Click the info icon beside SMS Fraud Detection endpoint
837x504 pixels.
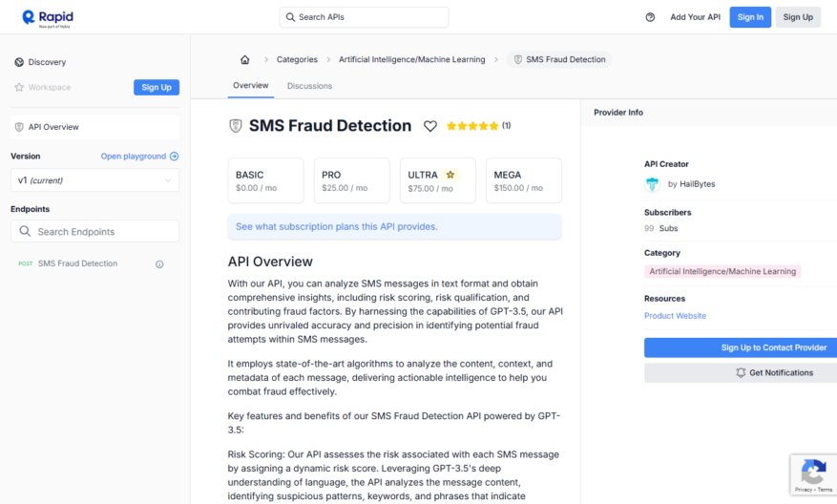(159, 264)
